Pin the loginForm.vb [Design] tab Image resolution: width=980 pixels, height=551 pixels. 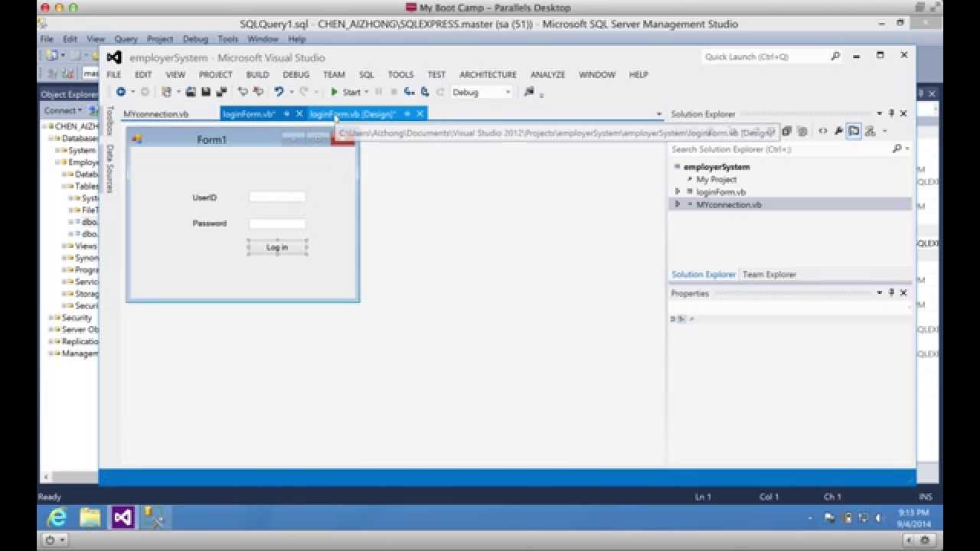tap(407, 114)
